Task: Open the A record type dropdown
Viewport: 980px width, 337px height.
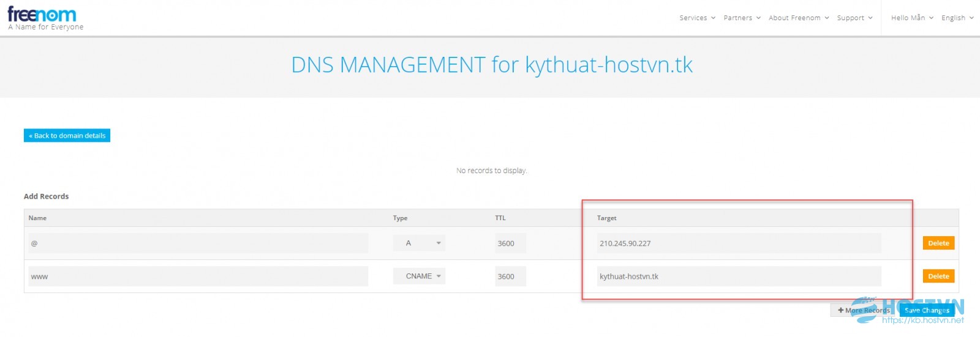Action: [x=419, y=243]
